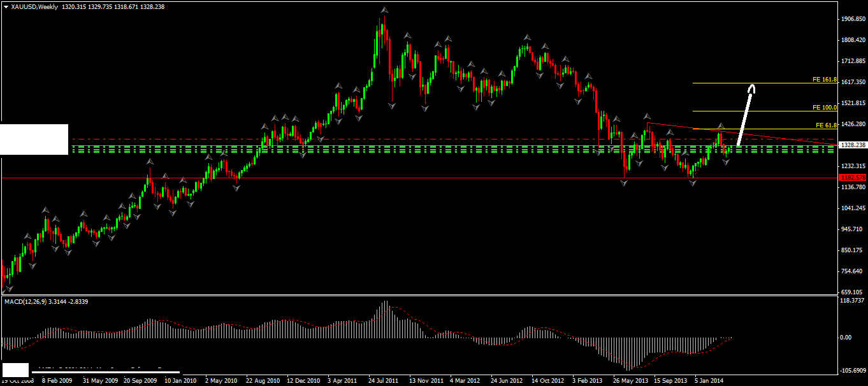Select the FE 100.0 Fibonacci level label
Viewport: 868px width, 386px height.
(x=825, y=108)
